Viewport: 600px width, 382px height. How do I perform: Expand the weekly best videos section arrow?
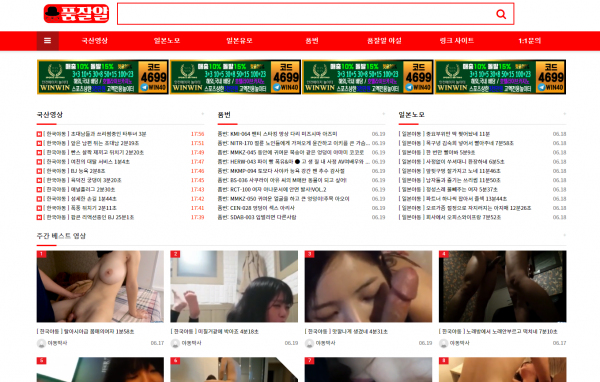pos(564,235)
